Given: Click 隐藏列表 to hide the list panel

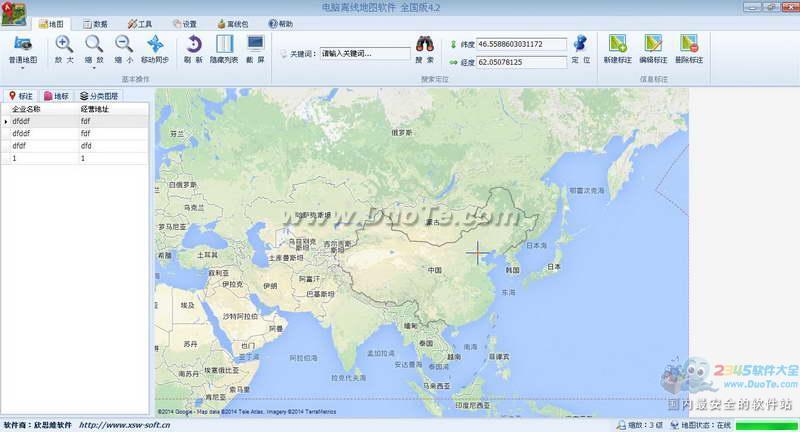Looking at the screenshot, I should point(224,44).
